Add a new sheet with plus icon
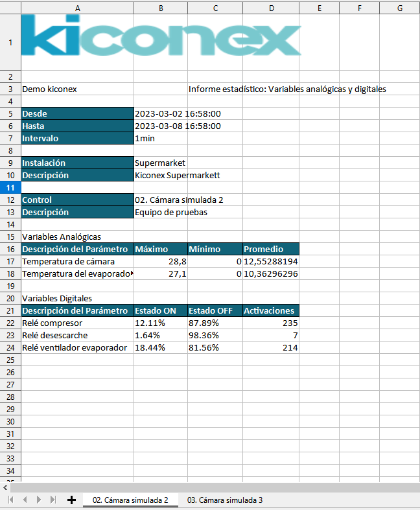Image resolution: width=420 pixels, height=510 pixels. point(71,500)
